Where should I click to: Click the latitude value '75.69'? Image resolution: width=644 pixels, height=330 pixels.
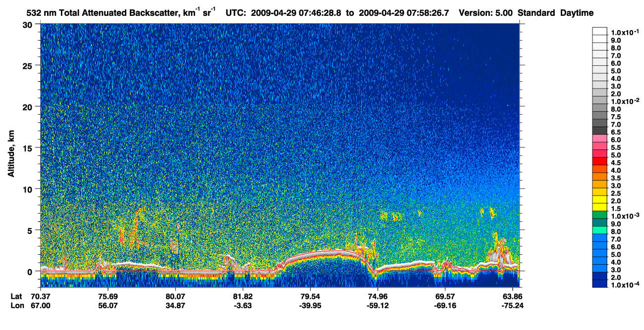[x=108, y=296]
